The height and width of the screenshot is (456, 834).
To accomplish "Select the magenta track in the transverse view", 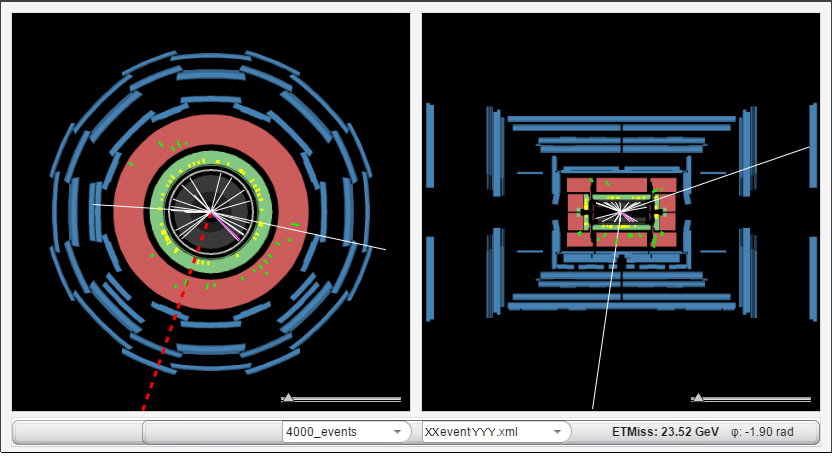I will click(x=226, y=226).
